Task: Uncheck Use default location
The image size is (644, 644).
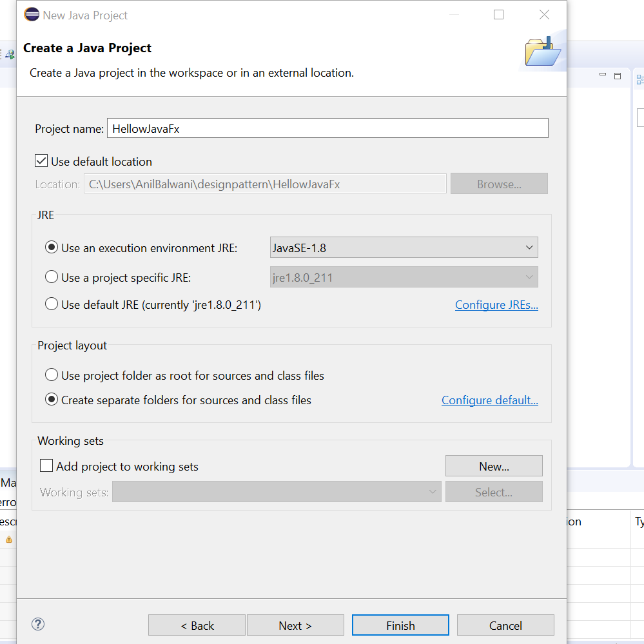Action: tap(41, 161)
